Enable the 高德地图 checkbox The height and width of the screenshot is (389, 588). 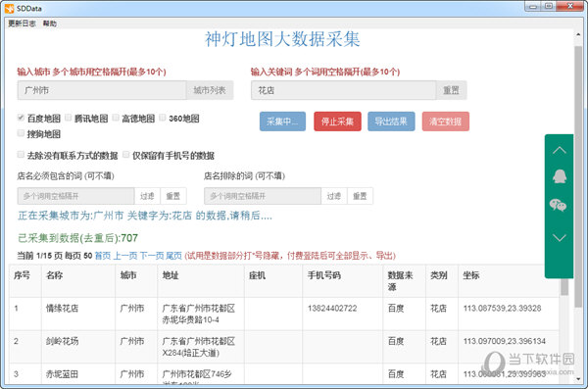pyautogui.click(x=116, y=118)
